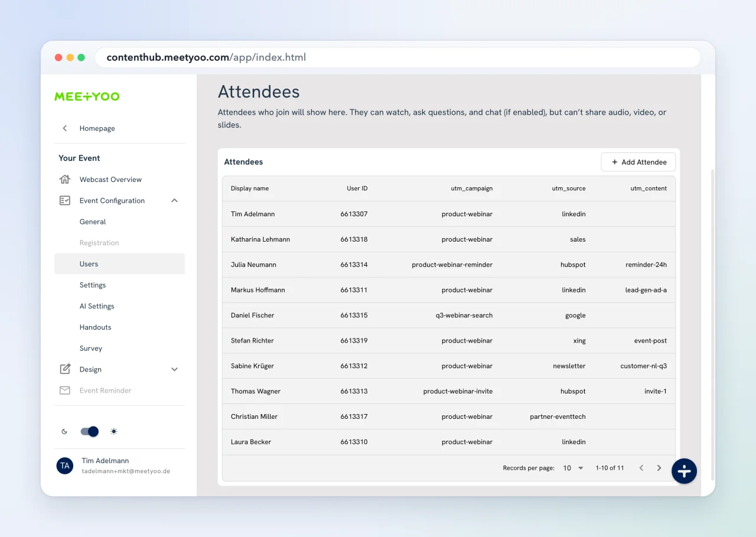The height and width of the screenshot is (537, 756).
Task: Click the customer-nl-q3 content cell
Action: tap(643, 366)
